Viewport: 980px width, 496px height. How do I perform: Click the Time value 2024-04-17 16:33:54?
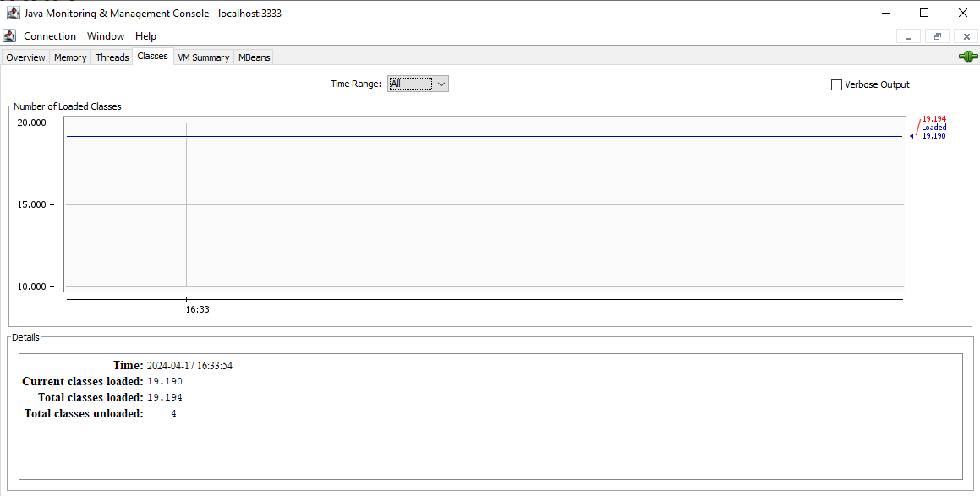[189, 366]
